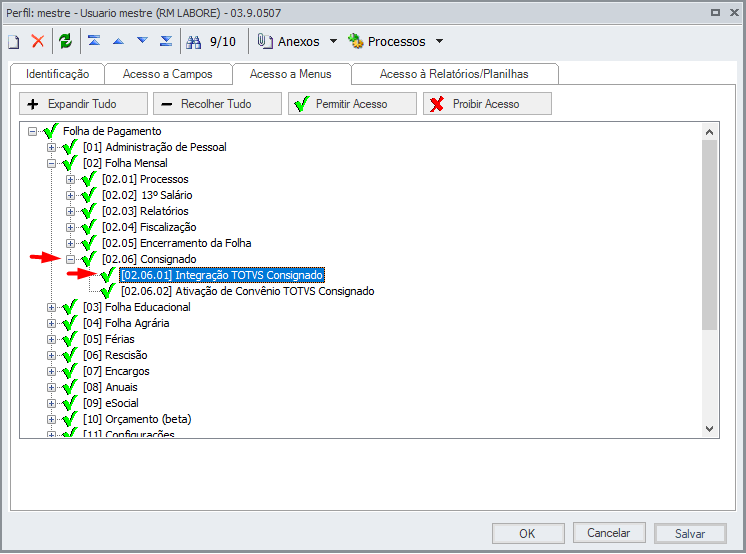Expand the [02.03] Relatórios node

pyautogui.click(x=70, y=211)
